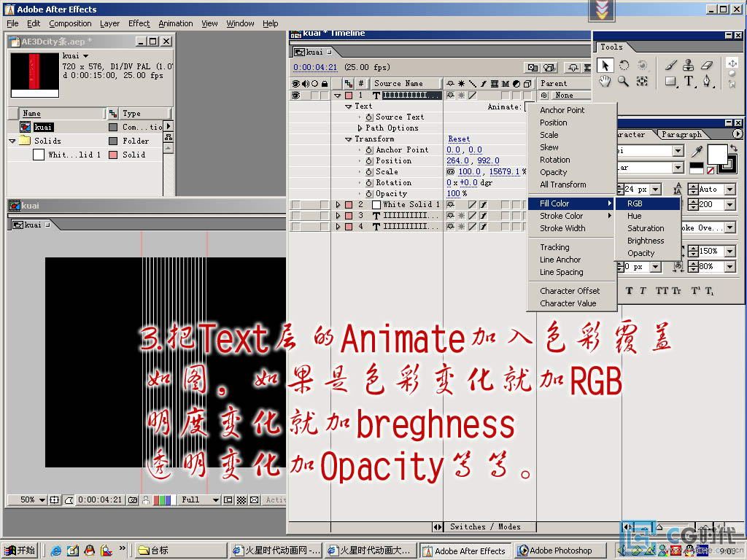
Task: Switch to the Paragraph tab
Action: coord(682,135)
